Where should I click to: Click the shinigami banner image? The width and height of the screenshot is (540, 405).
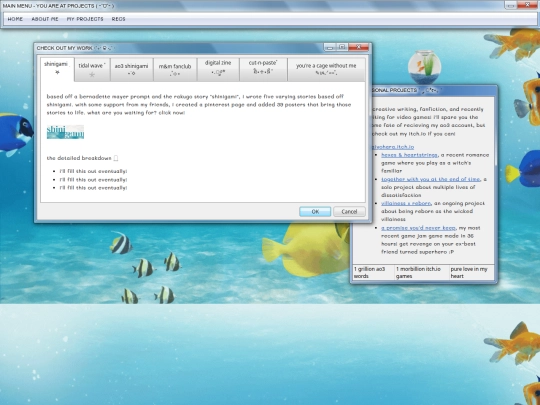point(65,132)
